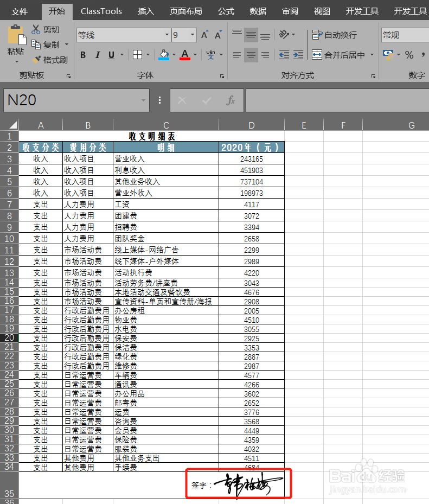
Task: Bottom-align cell contents
Action: pyautogui.click(x=265, y=35)
